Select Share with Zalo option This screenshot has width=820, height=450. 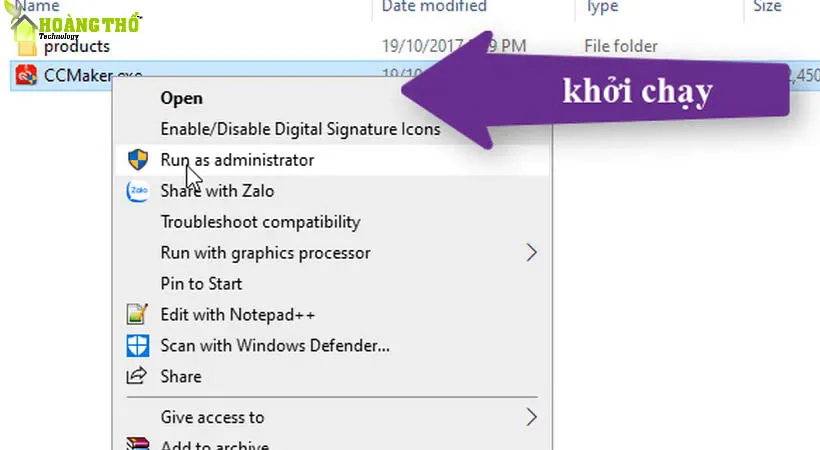pos(217,190)
